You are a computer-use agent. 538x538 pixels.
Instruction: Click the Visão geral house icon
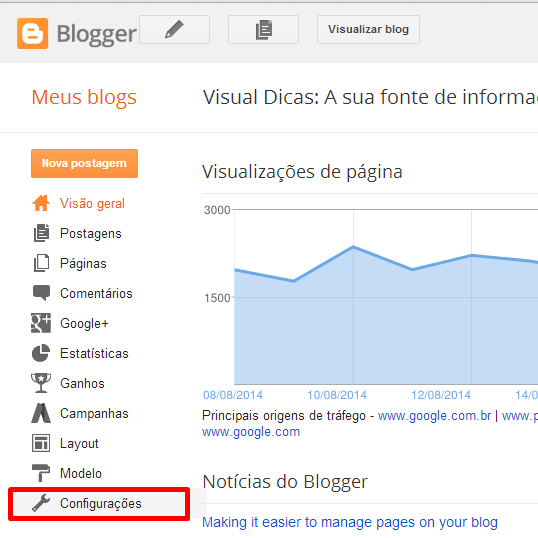click(x=41, y=203)
